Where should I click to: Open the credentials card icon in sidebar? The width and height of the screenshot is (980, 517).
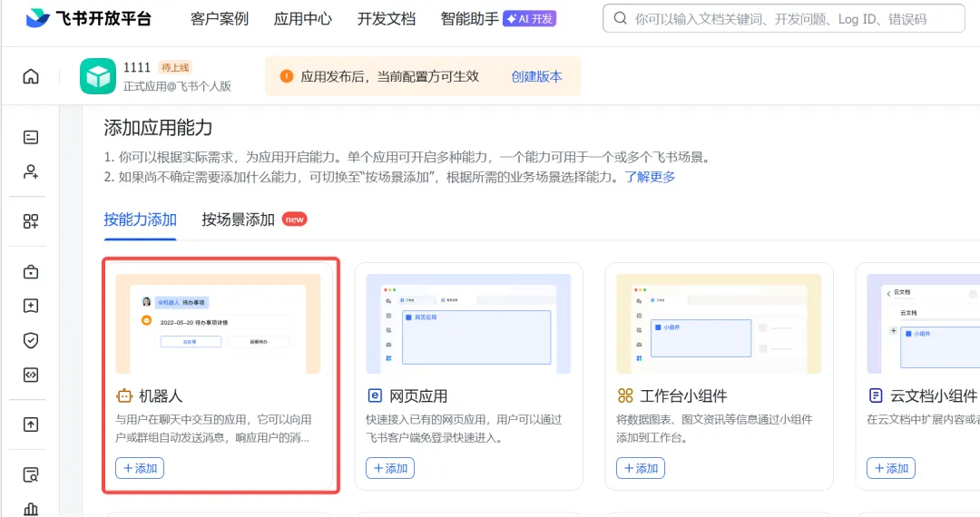31,137
